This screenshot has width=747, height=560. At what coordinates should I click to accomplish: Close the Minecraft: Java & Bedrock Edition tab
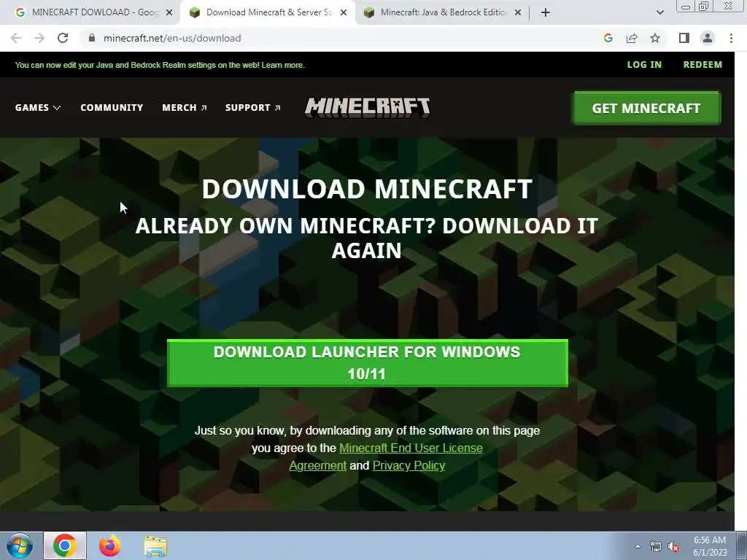(518, 13)
